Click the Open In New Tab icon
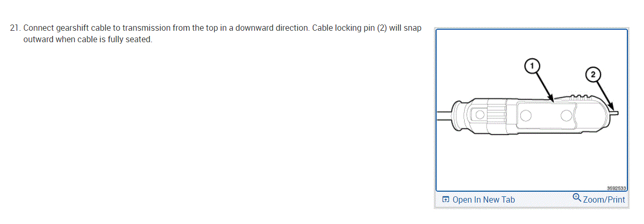Viewport: 644px width, 224px height. pyautogui.click(x=445, y=200)
